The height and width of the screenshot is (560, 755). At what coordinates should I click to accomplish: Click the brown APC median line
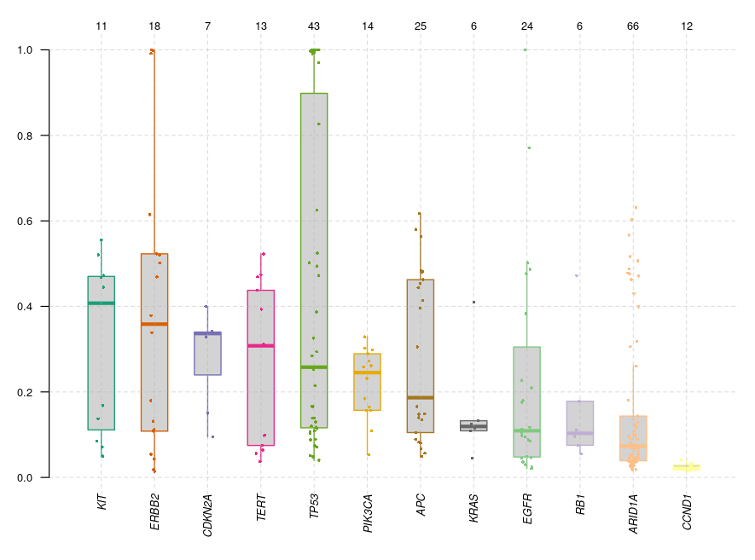tap(421, 397)
